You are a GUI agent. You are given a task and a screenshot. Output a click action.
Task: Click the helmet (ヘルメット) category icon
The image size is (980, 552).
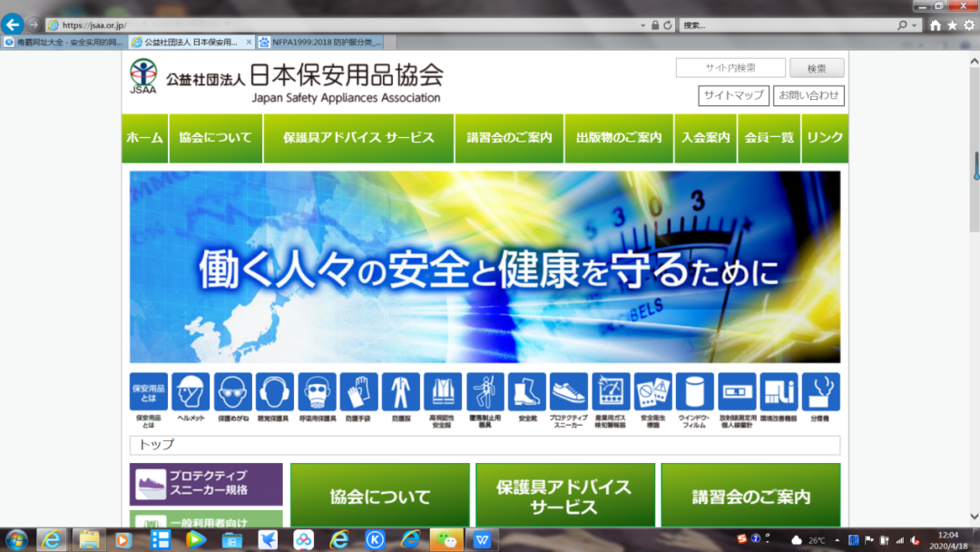pos(191,391)
